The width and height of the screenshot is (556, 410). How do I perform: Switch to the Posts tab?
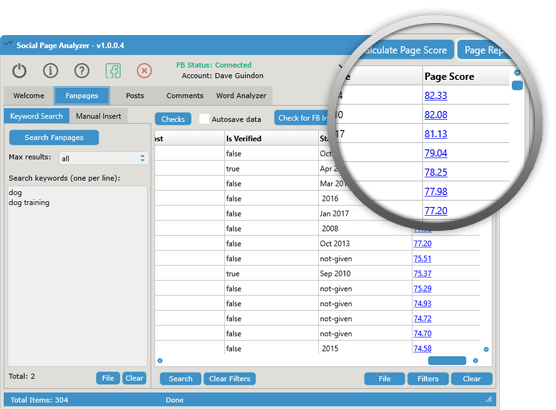[x=135, y=95]
